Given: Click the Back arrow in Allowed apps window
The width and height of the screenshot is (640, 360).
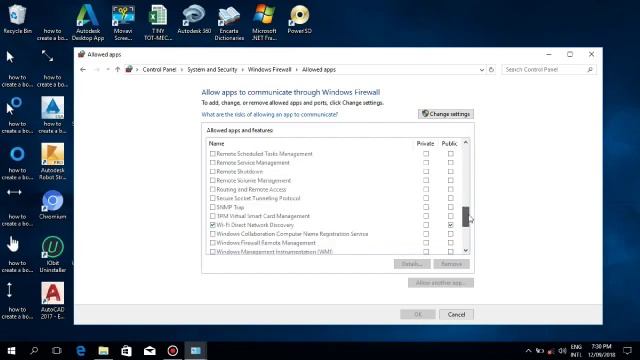Looking at the screenshot, I should [83, 70].
